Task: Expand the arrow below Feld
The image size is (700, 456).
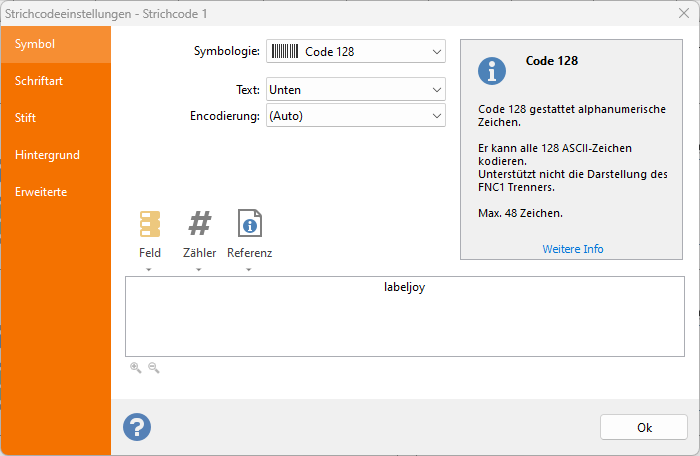Action: [150, 270]
